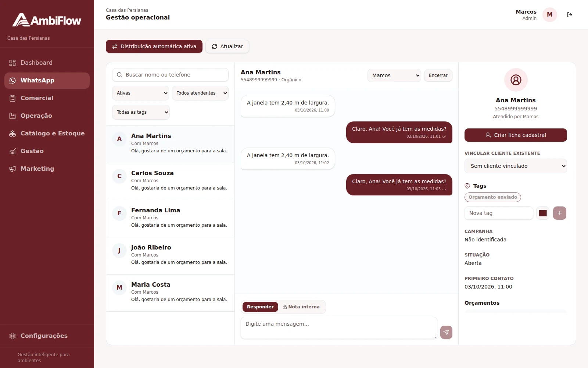Select the Ana Martins conversation
This screenshot has width=588, height=368.
point(170,144)
